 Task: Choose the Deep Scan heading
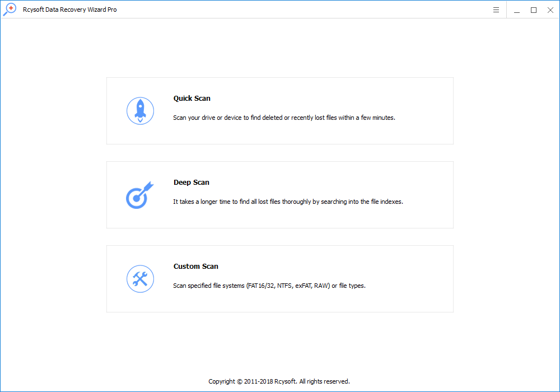(x=192, y=183)
